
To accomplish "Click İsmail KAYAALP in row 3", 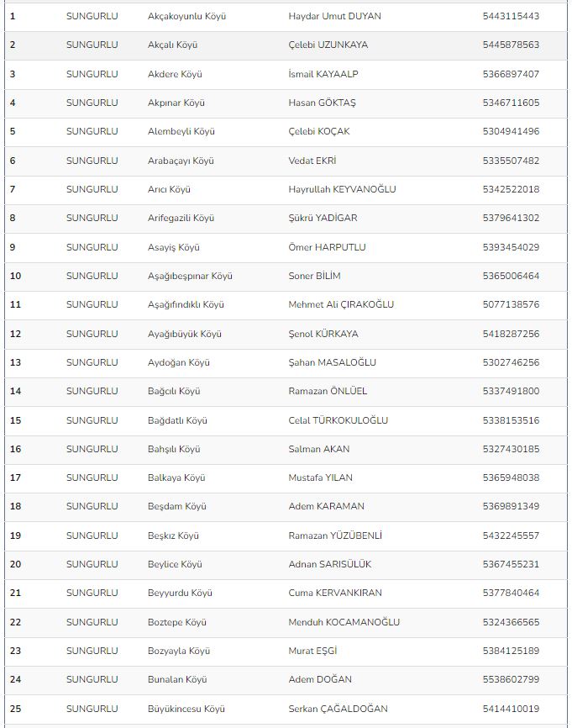I will tap(323, 74).
